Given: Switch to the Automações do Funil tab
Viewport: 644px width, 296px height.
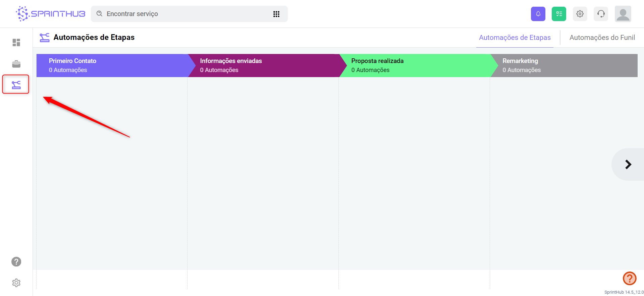Looking at the screenshot, I should click(602, 38).
